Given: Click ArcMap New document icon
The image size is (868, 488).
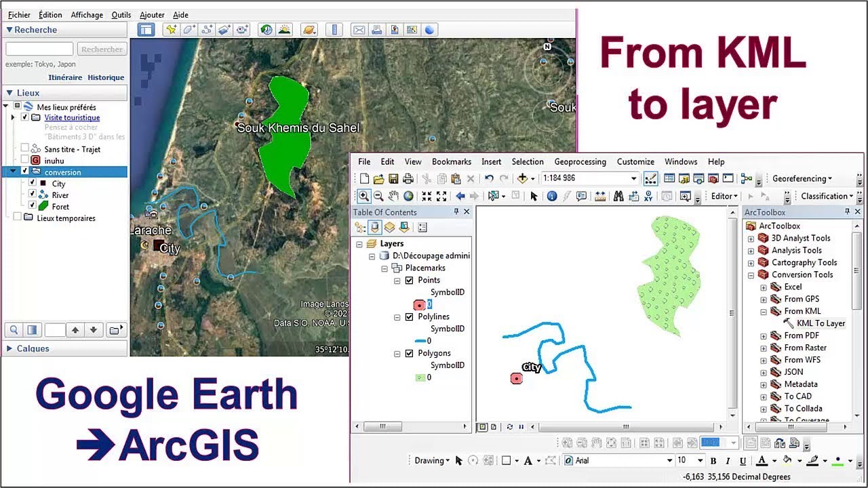Looking at the screenshot, I should coord(364,179).
